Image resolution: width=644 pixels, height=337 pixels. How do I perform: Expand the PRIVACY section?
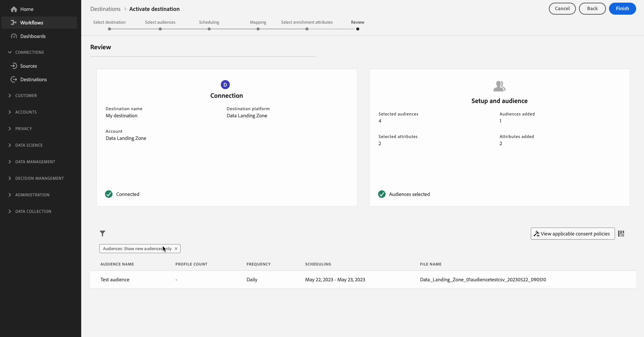click(x=20, y=129)
